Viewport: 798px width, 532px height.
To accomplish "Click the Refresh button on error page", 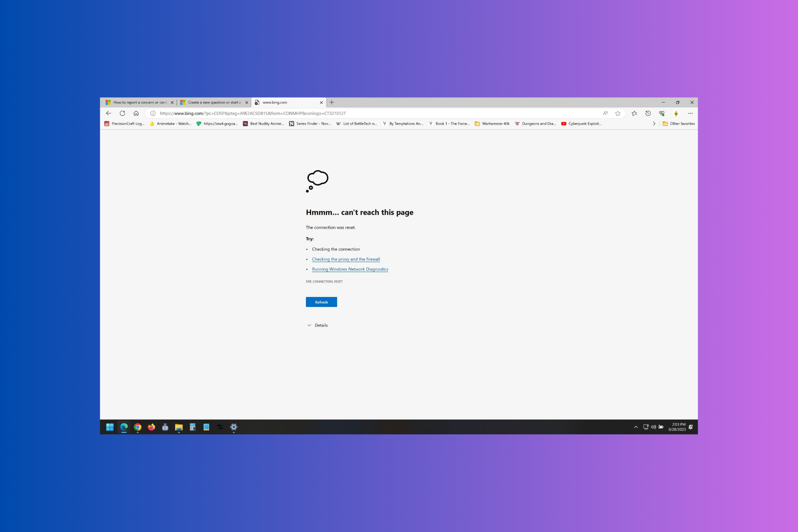I will (x=321, y=302).
